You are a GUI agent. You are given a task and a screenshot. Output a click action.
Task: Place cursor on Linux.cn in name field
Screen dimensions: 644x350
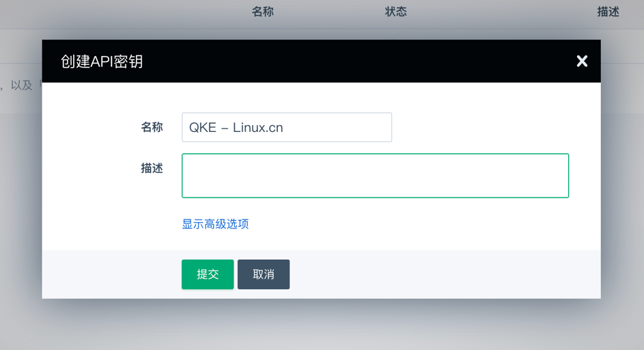click(257, 128)
